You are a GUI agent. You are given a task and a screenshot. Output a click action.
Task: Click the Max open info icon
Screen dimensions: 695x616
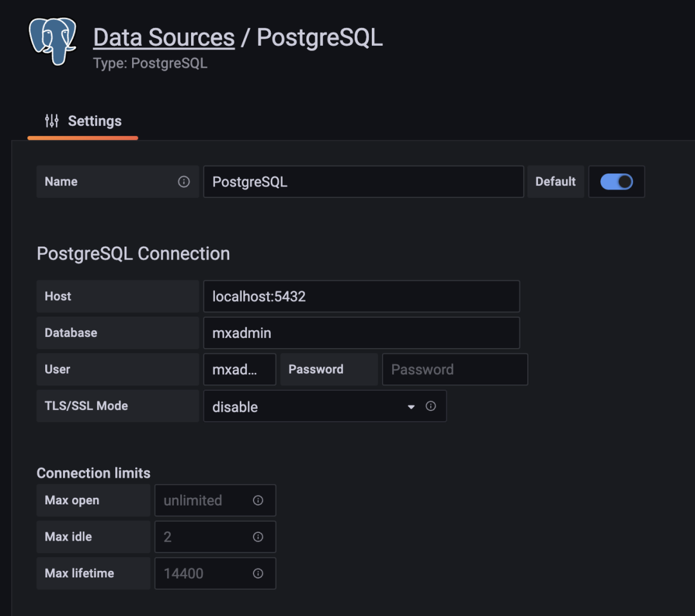tap(258, 500)
